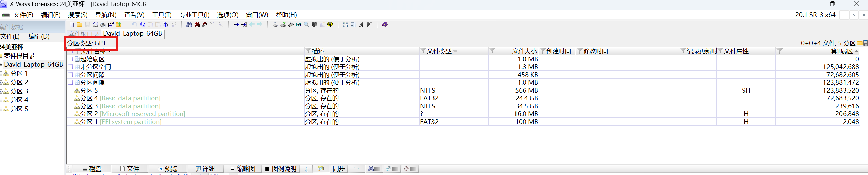Click the crosshair list icon in bottom bar
The height and width of the screenshot is (175, 868).
[409, 169]
